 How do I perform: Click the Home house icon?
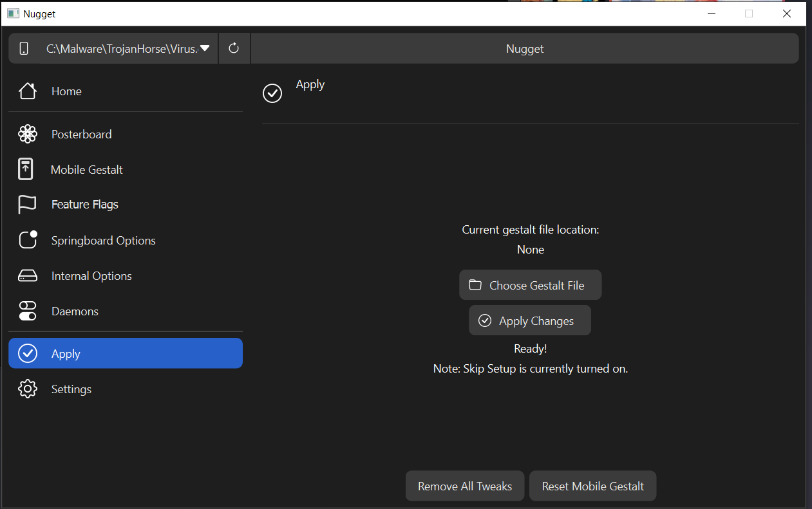[27, 91]
